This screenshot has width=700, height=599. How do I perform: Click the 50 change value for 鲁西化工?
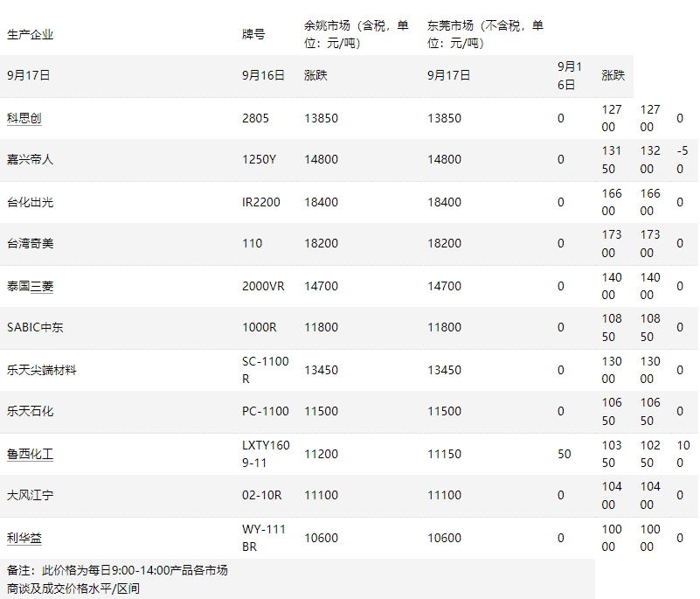(565, 454)
